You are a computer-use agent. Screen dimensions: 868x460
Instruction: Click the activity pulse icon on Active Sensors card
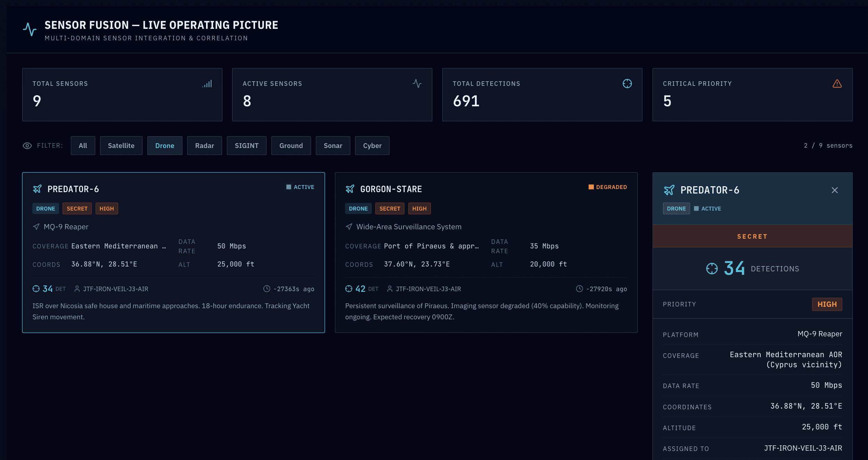click(417, 83)
